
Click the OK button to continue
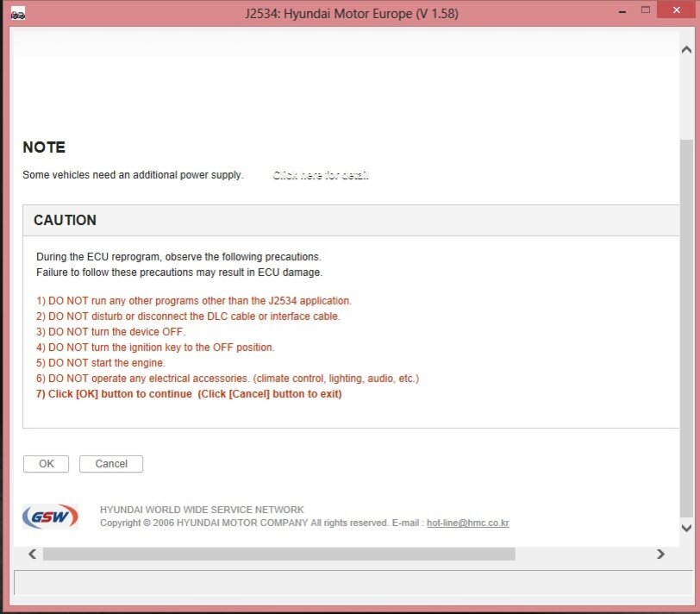point(46,463)
